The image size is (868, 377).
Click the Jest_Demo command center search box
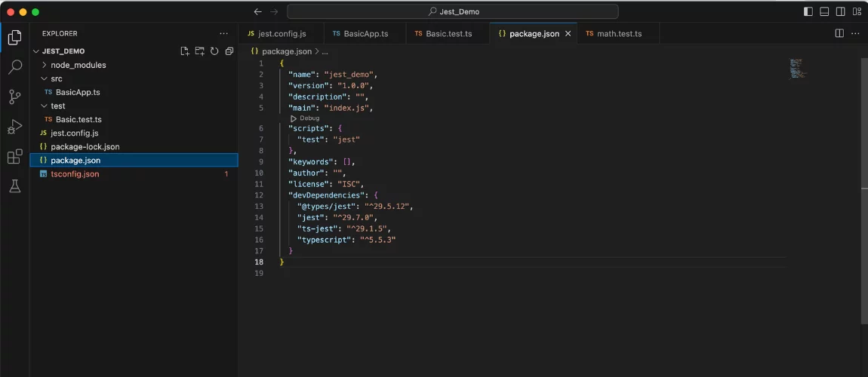point(453,11)
